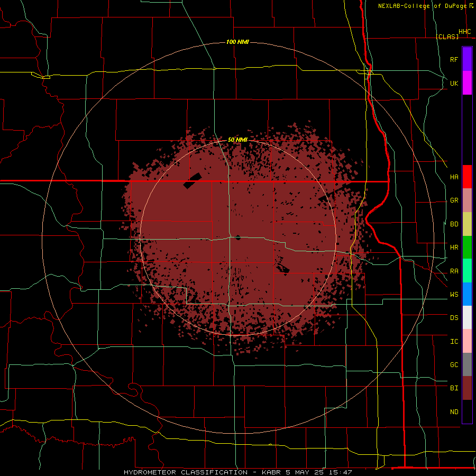Image resolution: width=476 pixels, height=476 pixels.
Task: Pick the dark green HR swatch
Action: coord(467,248)
